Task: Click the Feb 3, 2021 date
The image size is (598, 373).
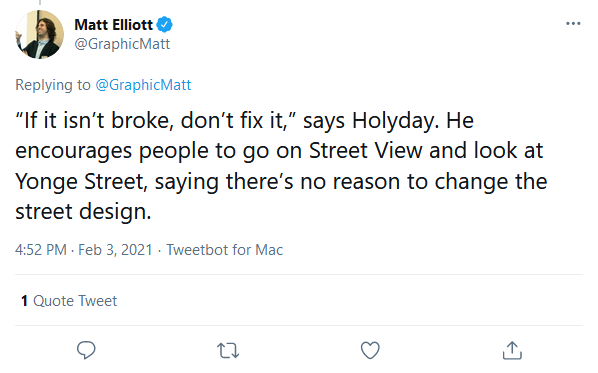Action: (115, 250)
